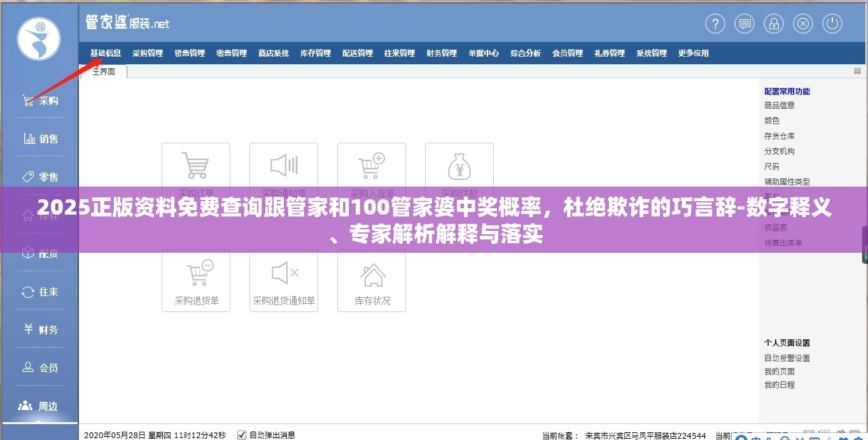Open 自动报警设置 link
The image size is (868, 440).
pyautogui.click(x=787, y=358)
